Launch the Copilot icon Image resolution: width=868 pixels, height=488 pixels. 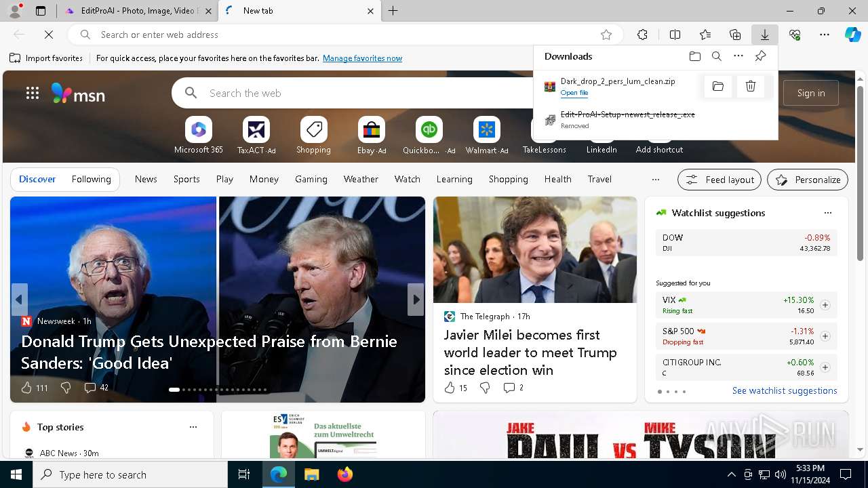pos(852,35)
